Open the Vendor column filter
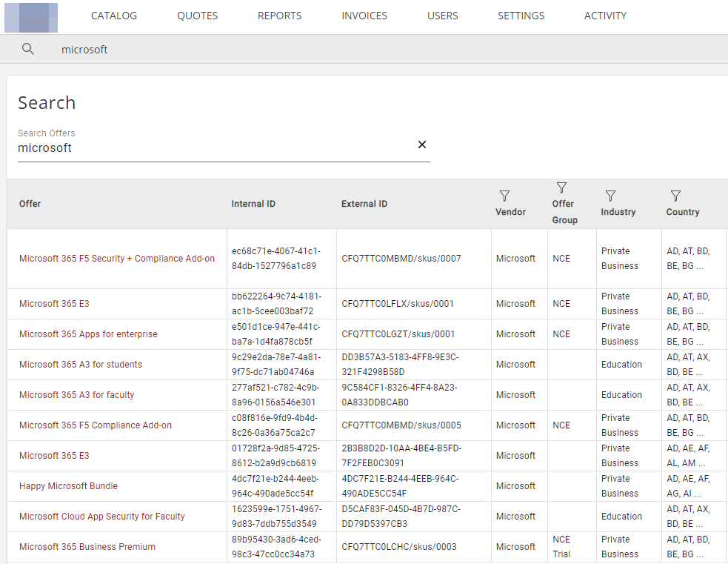Screen dimensions: 728x564 click(x=504, y=196)
